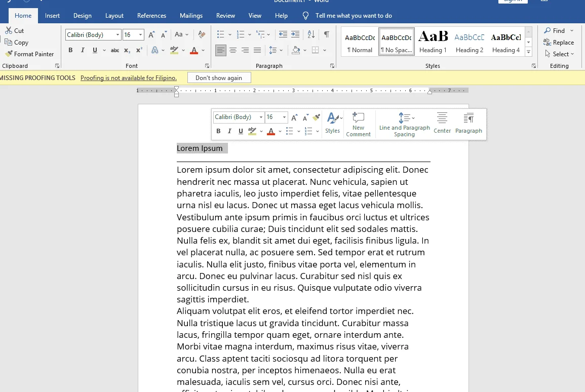
Task: Apply ribbon font color red A
Action: pyautogui.click(x=194, y=50)
